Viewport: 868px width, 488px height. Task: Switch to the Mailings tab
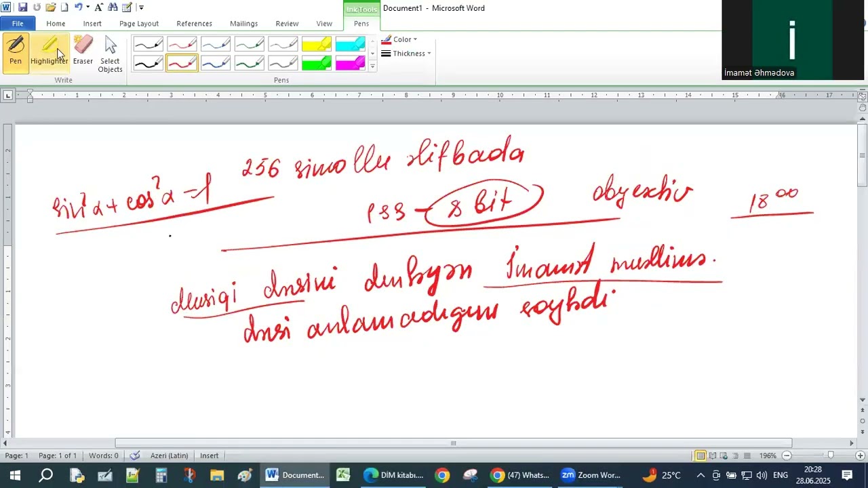click(243, 24)
